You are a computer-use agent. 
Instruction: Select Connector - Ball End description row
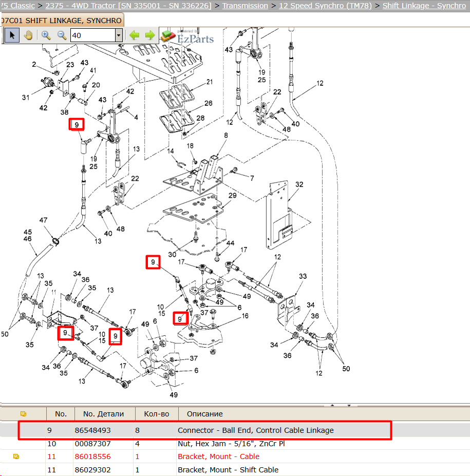click(256, 430)
